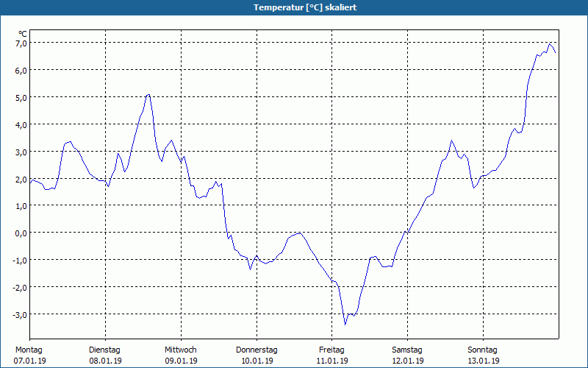The width and height of the screenshot is (588, 368).
Task: Click the 5,0 y-axis label
Action: (21, 98)
